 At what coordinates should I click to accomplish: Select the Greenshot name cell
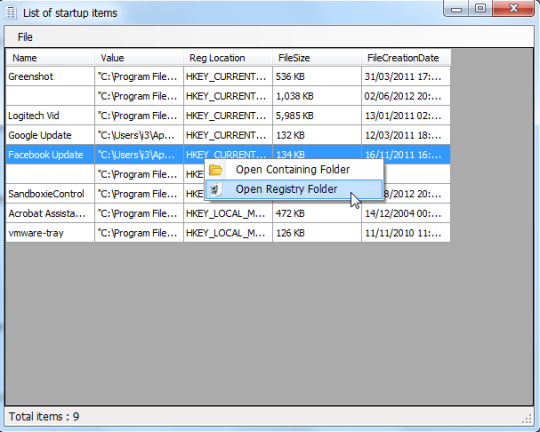click(x=50, y=76)
